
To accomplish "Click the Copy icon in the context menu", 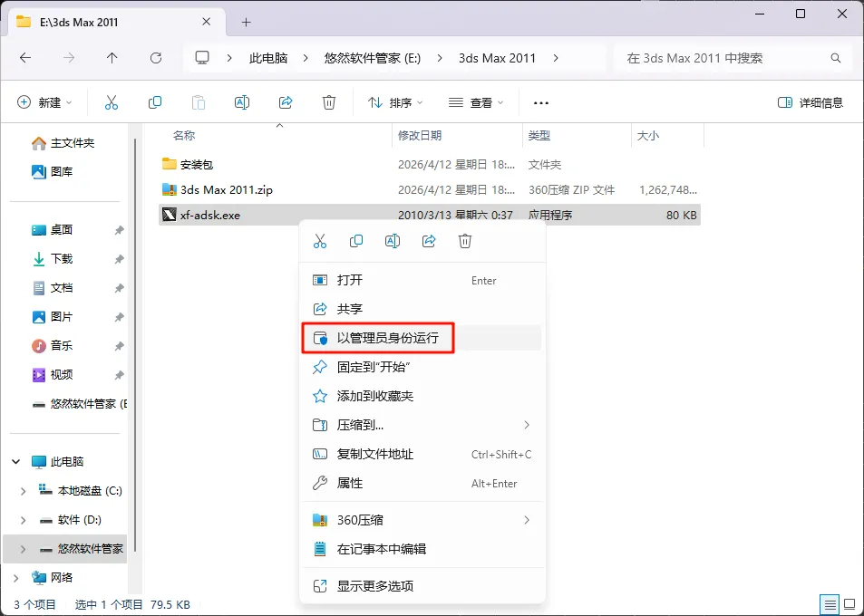I will click(x=356, y=241).
